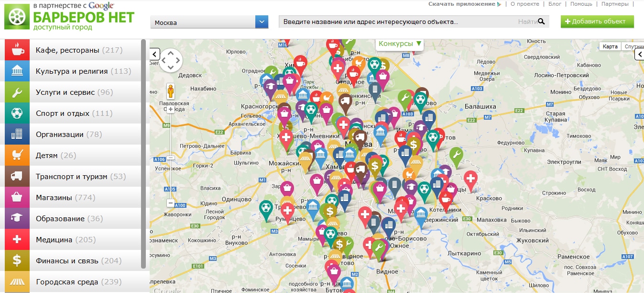Viewport: 644px width, 293px height.
Task: Open the О проекте link
Action: point(524,4)
